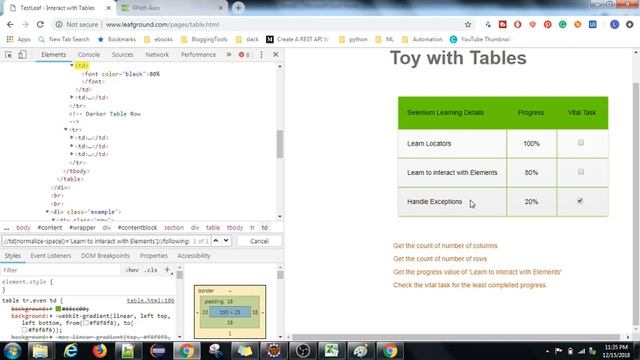This screenshot has height=360, width=640.
Task: Check Vital Task for Learn to interact
Action: pyautogui.click(x=580, y=172)
